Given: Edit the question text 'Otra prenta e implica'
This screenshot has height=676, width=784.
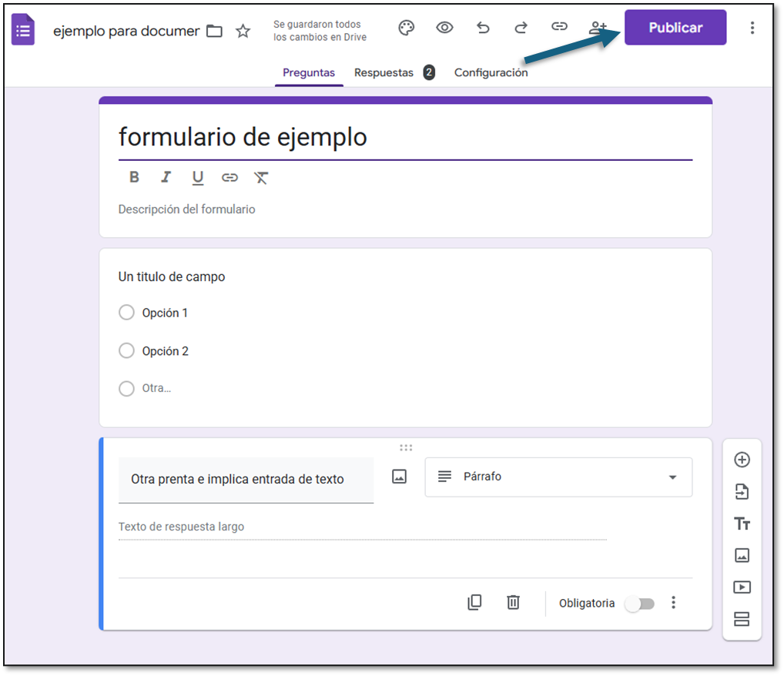Looking at the screenshot, I should (246, 480).
